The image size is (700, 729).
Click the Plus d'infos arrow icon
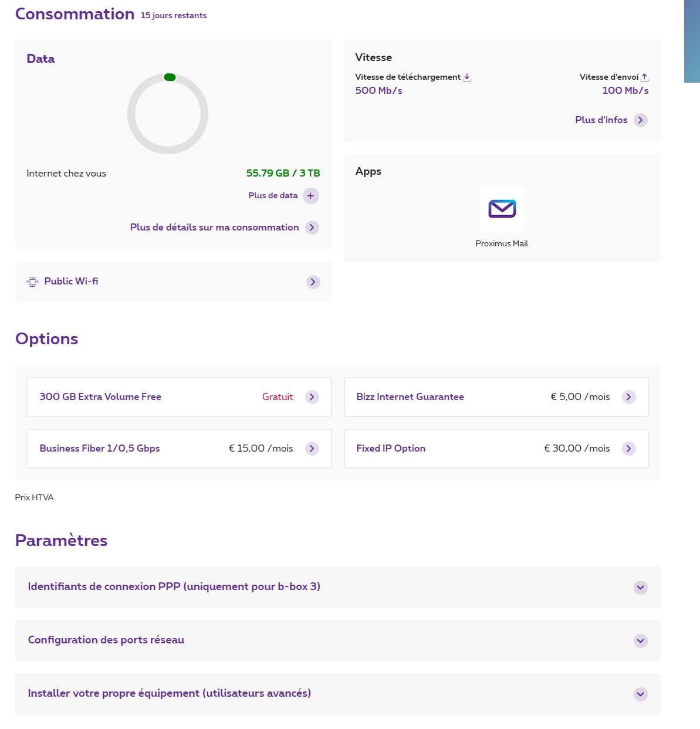click(640, 120)
